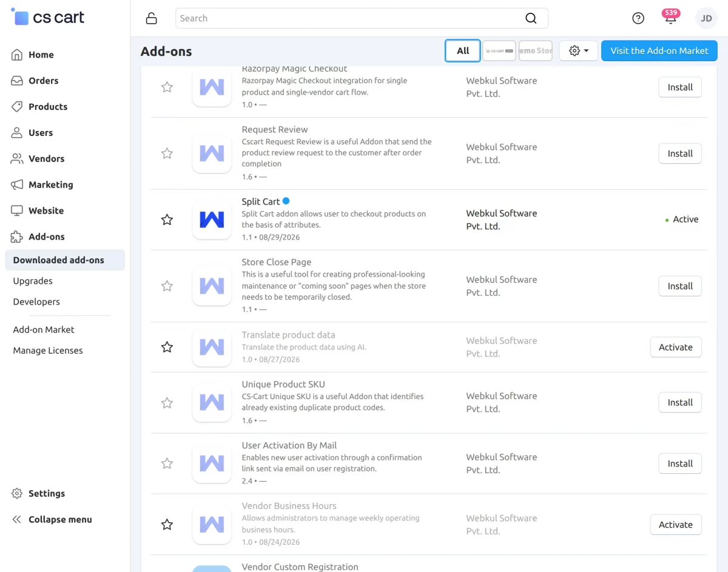Click the CS-Cart logo
Image resolution: width=728 pixels, height=572 pixels.
coord(49,18)
